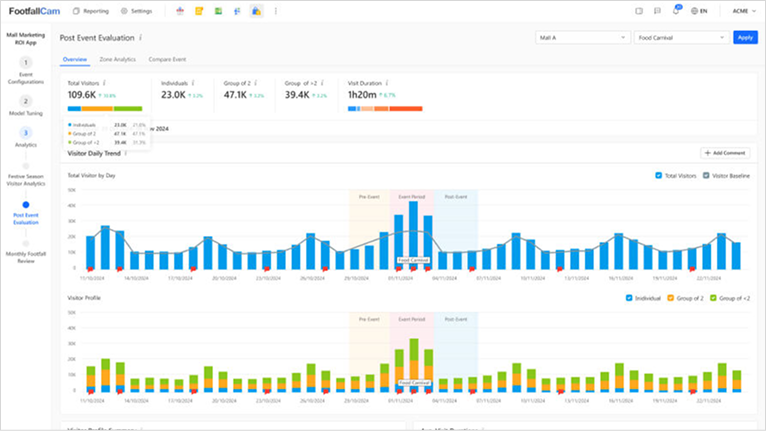
Task: Click the blue dot above Post Event Evaluation
Action: click(x=26, y=205)
